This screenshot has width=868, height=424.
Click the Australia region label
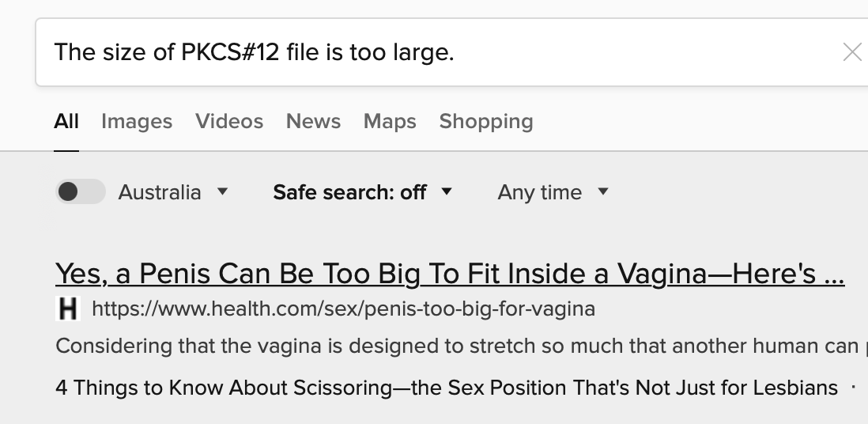[x=160, y=192]
